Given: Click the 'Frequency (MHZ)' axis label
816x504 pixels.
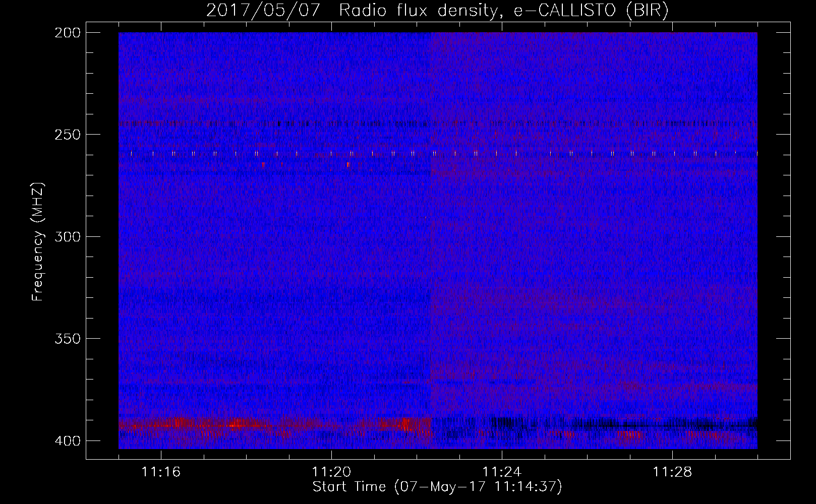Looking at the screenshot, I should pyautogui.click(x=38, y=242).
